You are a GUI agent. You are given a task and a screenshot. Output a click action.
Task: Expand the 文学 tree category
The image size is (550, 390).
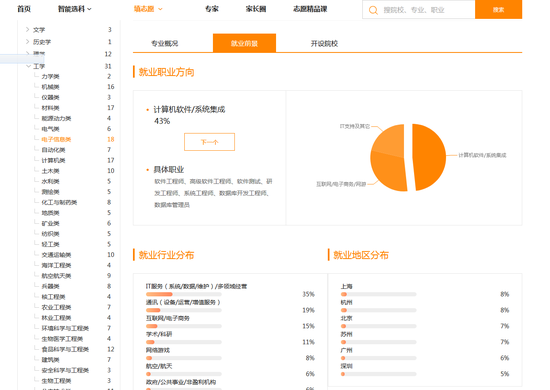pos(27,30)
